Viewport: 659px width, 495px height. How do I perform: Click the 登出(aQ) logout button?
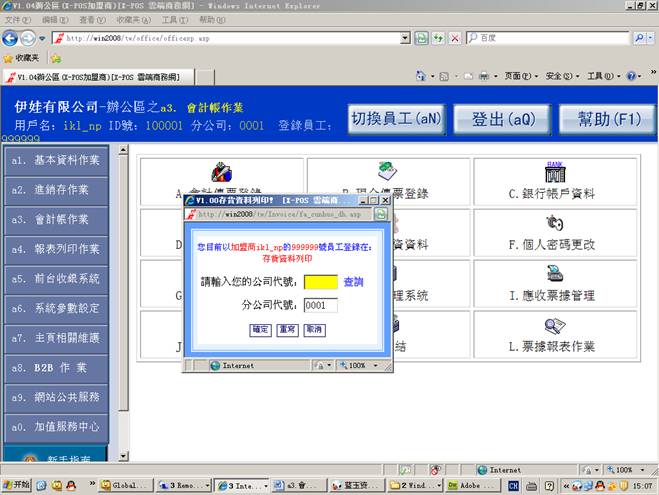pos(500,119)
